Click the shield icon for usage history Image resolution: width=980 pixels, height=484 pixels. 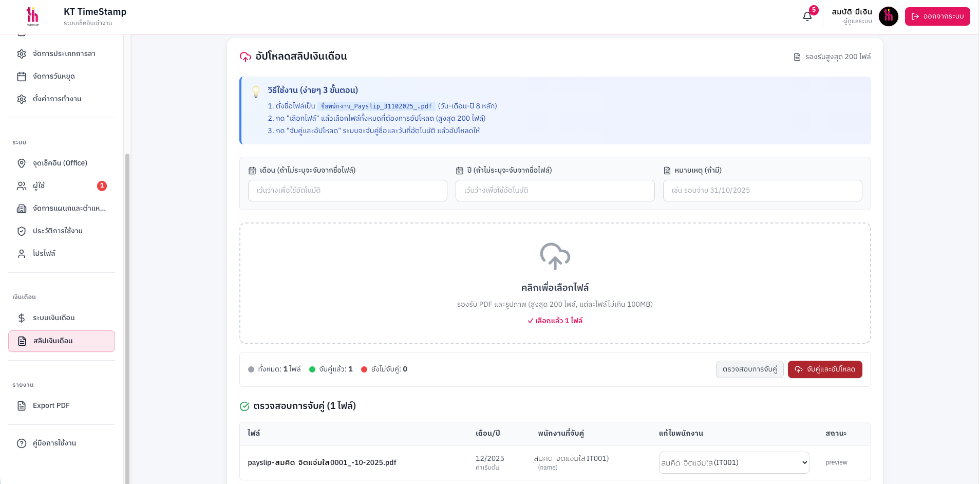click(22, 231)
